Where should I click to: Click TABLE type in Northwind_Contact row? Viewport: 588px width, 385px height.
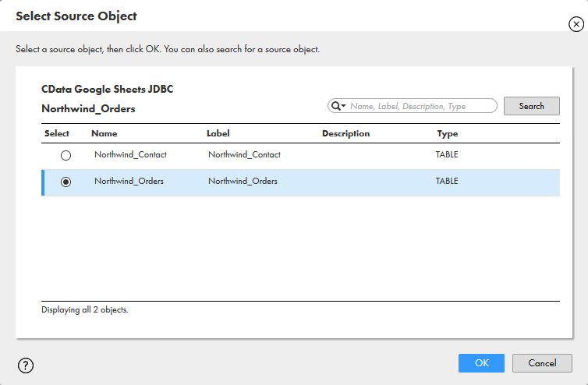[447, 154]
